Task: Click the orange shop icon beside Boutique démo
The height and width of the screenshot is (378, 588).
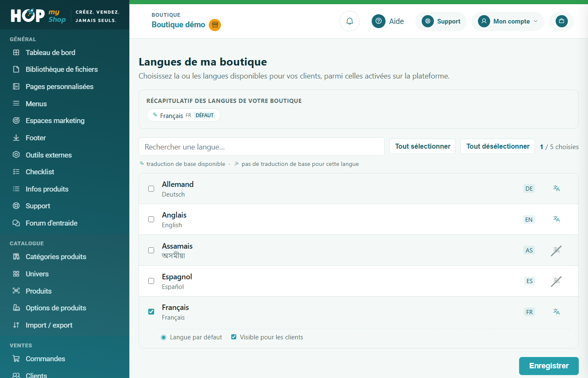Action: tap(215, 25)
